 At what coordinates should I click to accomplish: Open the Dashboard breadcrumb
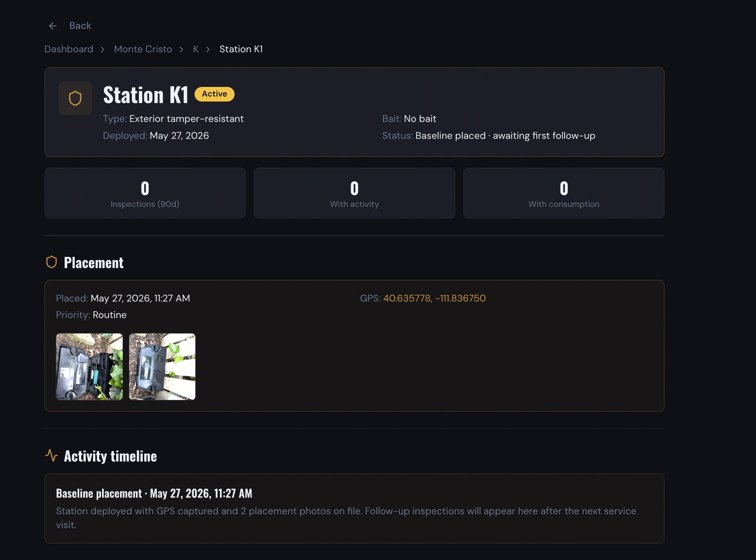(x=69, y=49)
